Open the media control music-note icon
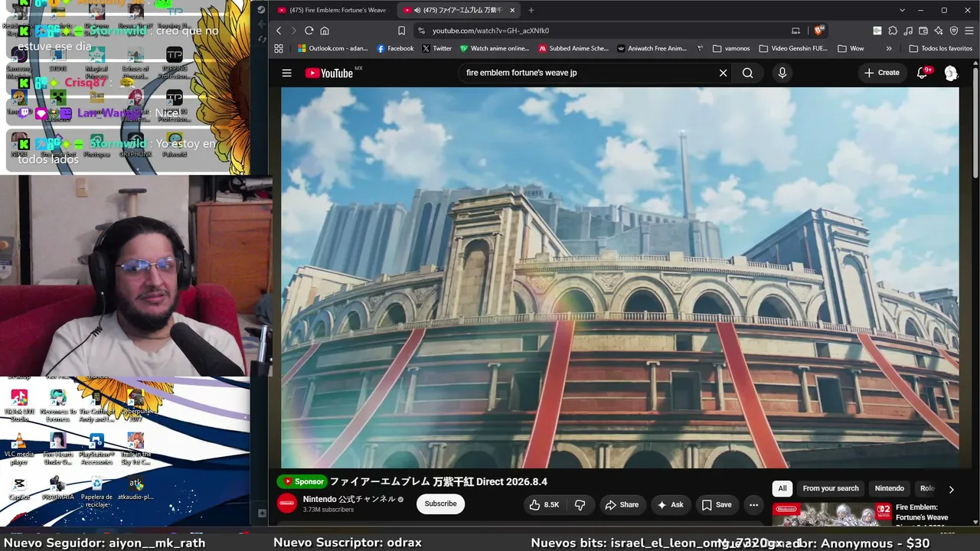Image resolution: width=980 pixels, height=551 pixels. point(908,31)
